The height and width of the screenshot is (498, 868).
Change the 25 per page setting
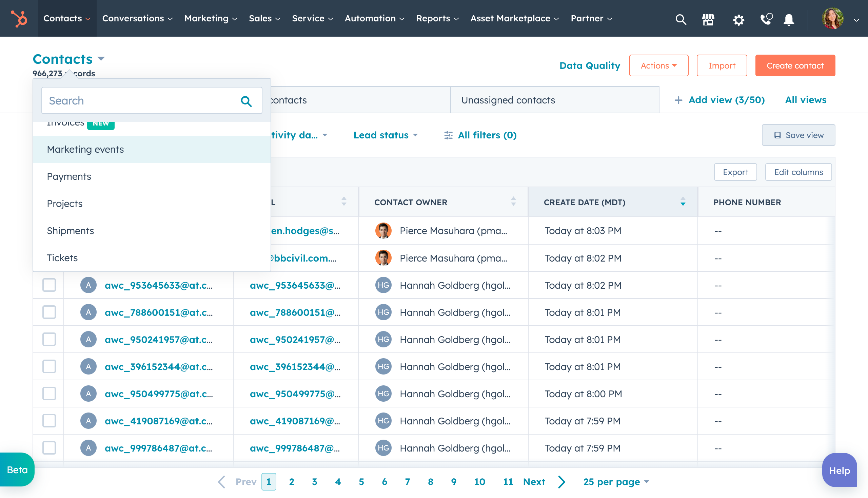pyautogui.click(x=616, y=482)
